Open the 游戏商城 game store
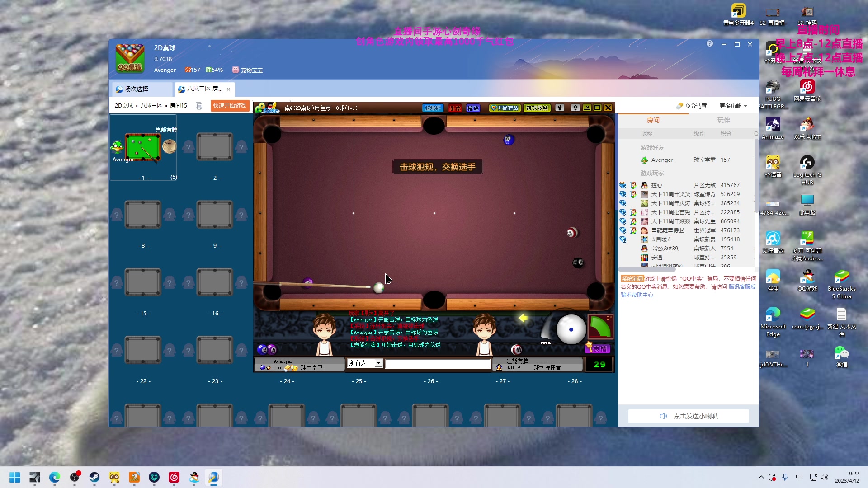This screenshot has height=488, width=868. click(x=537, y=108)
